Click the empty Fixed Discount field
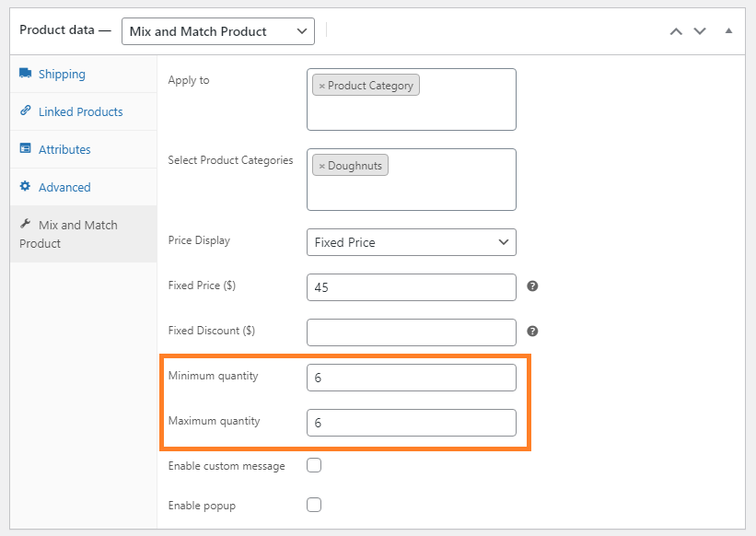756x536 pixels. (x=412, y=332)
